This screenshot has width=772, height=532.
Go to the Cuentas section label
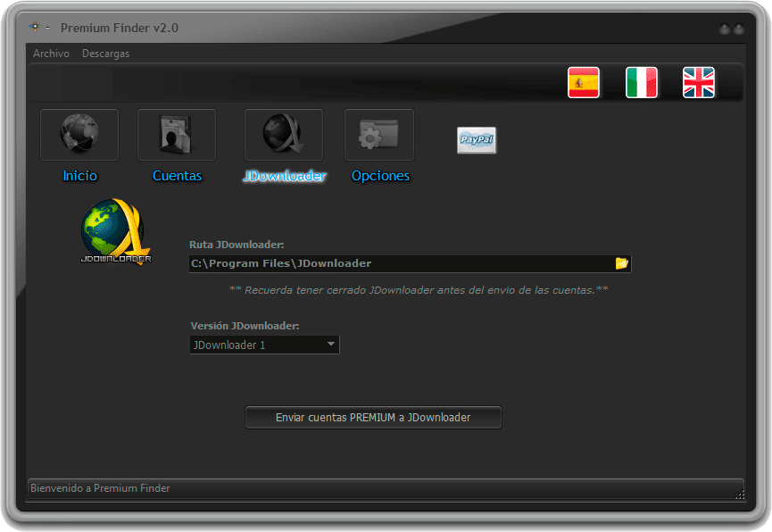point(178,175)
